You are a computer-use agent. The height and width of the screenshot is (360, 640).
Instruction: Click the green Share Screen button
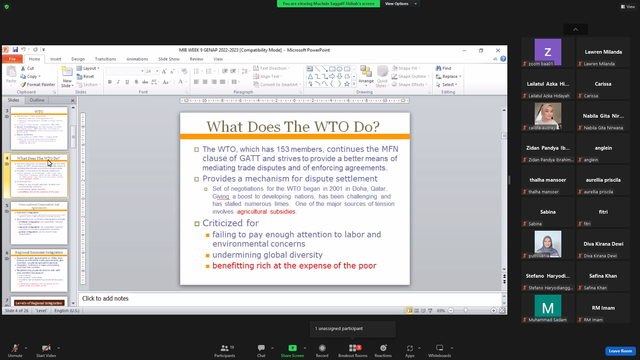(292, 350)
